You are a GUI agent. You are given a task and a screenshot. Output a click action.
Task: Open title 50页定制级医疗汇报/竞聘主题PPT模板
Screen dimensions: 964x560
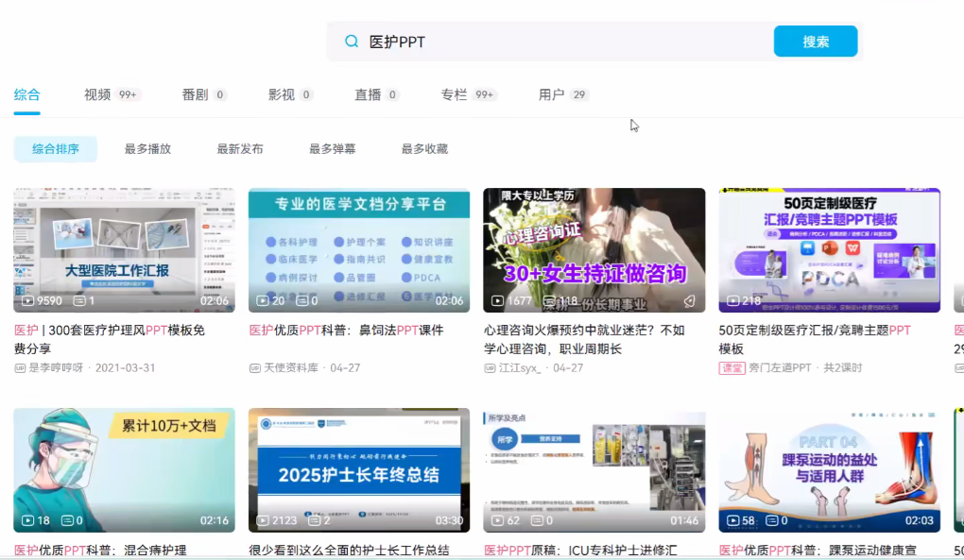pos(815,339)
